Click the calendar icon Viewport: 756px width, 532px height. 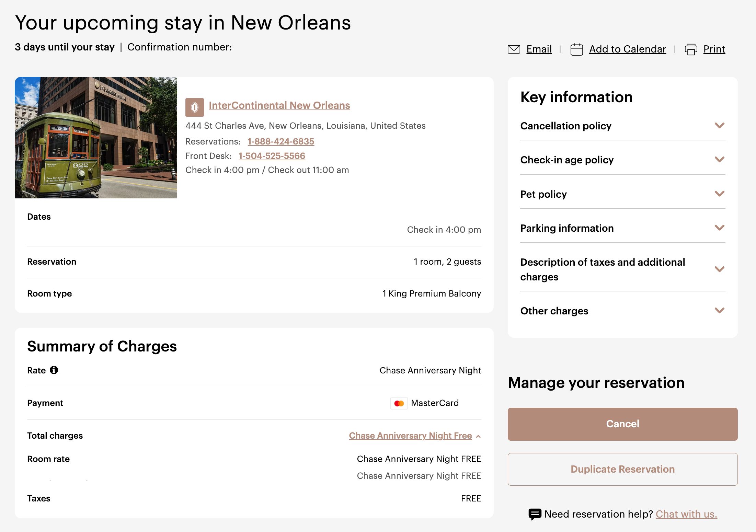pyautogui.click(x=576, y=49)
